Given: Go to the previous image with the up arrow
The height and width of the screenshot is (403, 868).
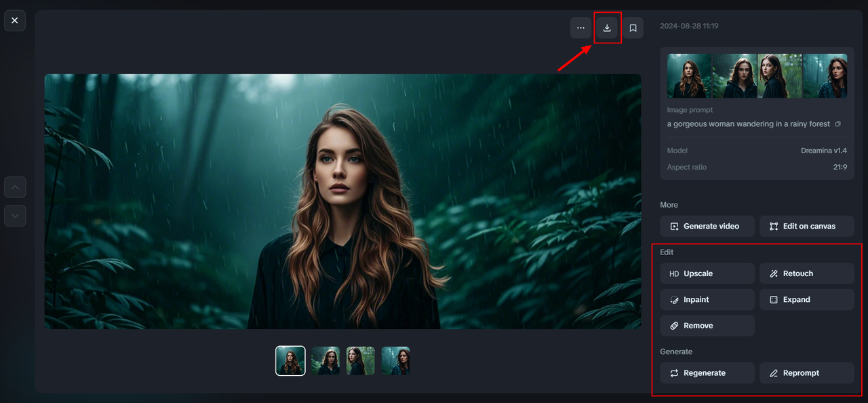Looking at the screenshot, I should tap(15, 187).
